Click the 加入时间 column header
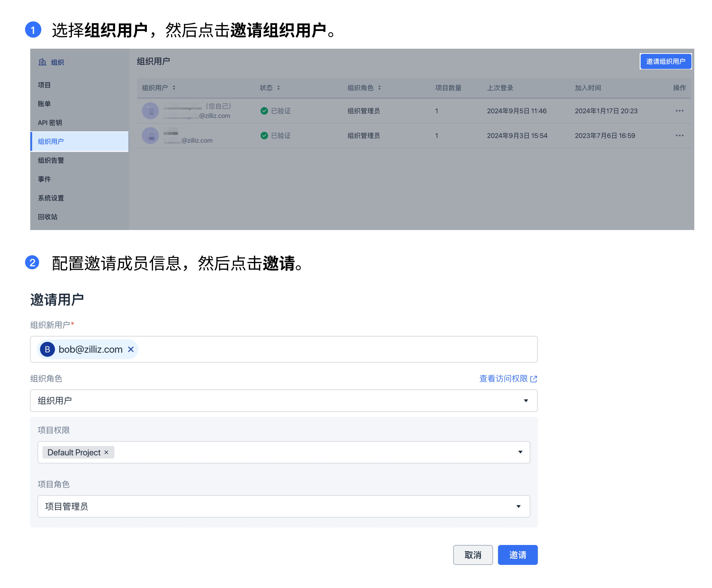This screenshot has width=712, height=588. 588,88
